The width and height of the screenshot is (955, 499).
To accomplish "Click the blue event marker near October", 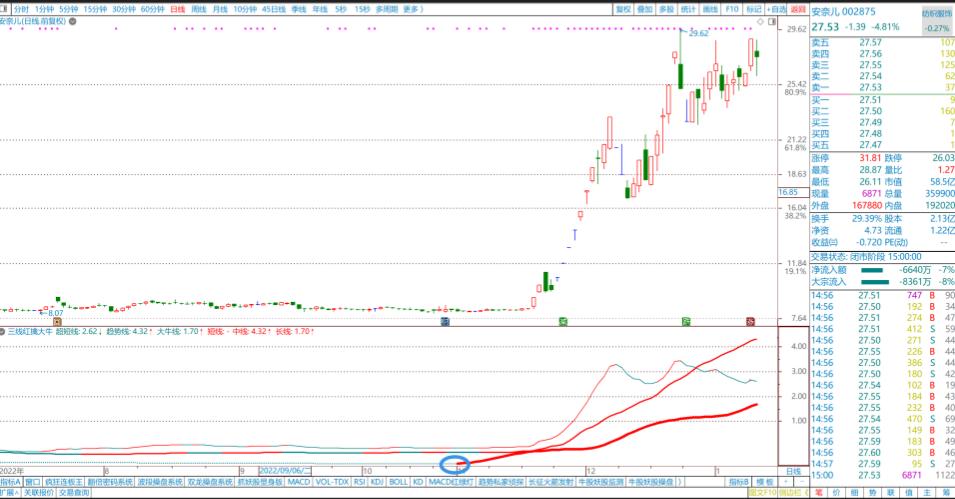I will coord(445,321).
